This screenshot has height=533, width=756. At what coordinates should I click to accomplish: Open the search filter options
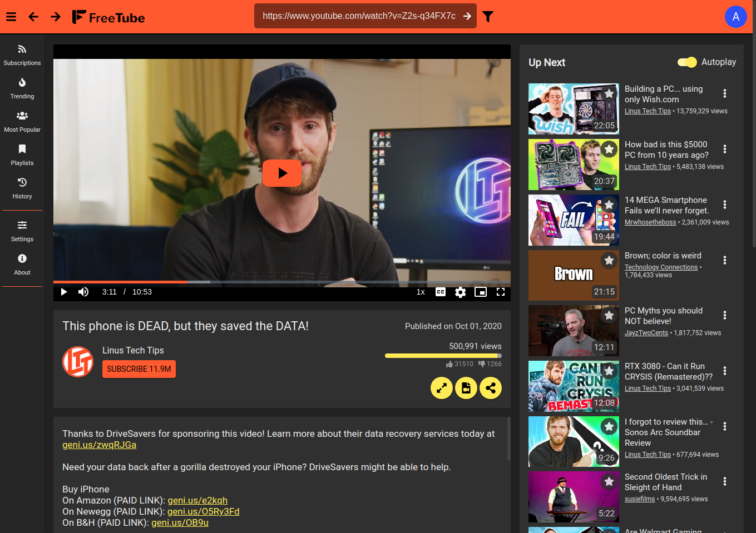488,17
